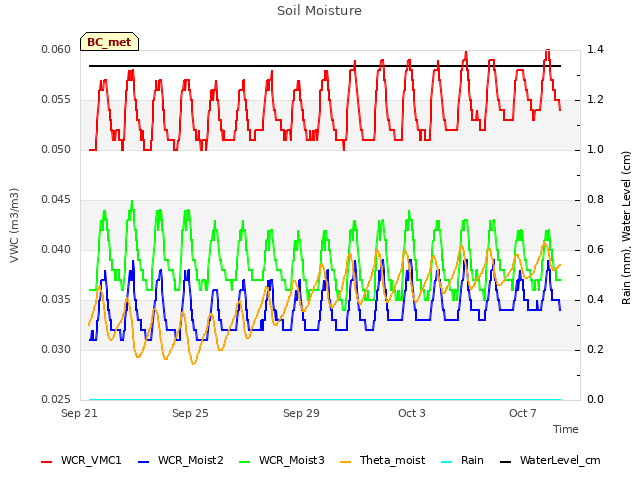Select the WaterLevel_cm legend label

560,460
